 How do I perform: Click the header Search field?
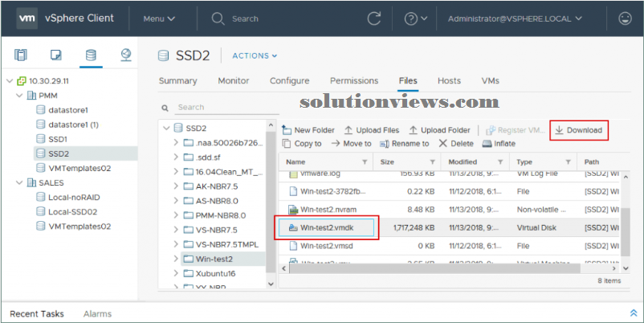pos(245,18)
